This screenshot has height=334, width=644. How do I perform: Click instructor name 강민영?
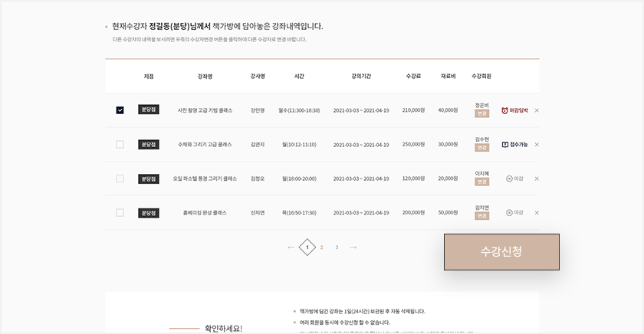[x=258, y=110]
